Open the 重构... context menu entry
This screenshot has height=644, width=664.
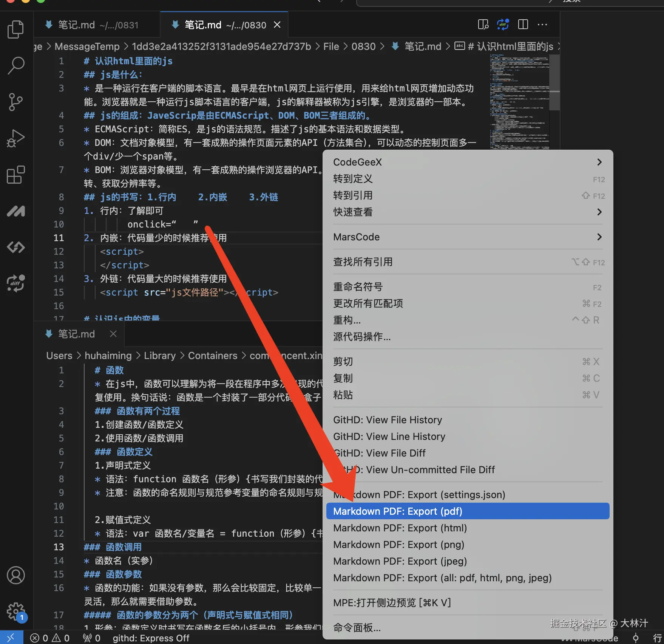(x=468, y=320)
